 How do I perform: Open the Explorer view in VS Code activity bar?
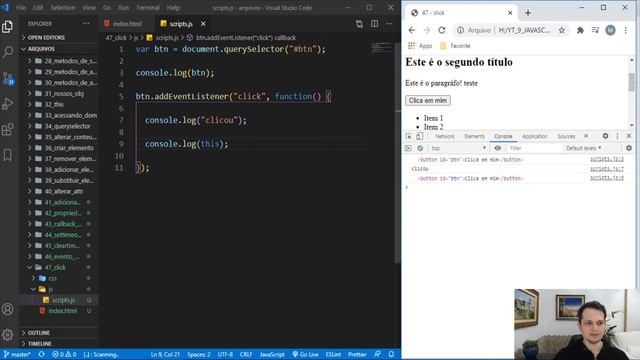click(x=7, y=27)
